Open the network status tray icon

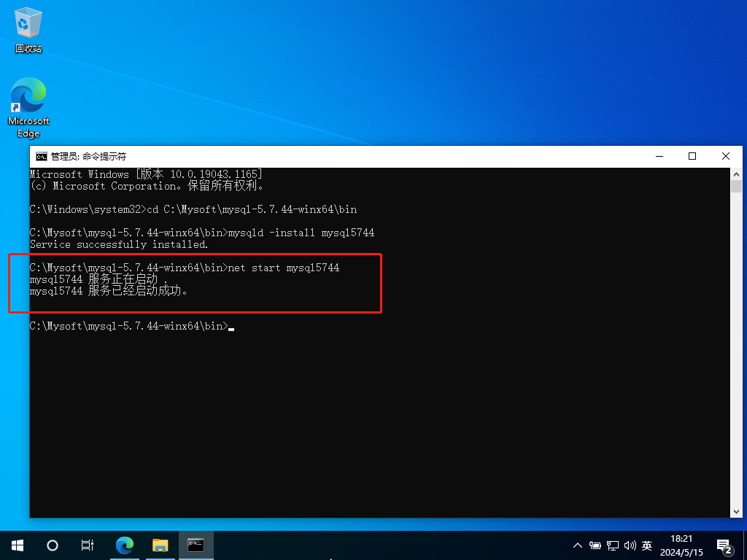[x=613, y=545]
